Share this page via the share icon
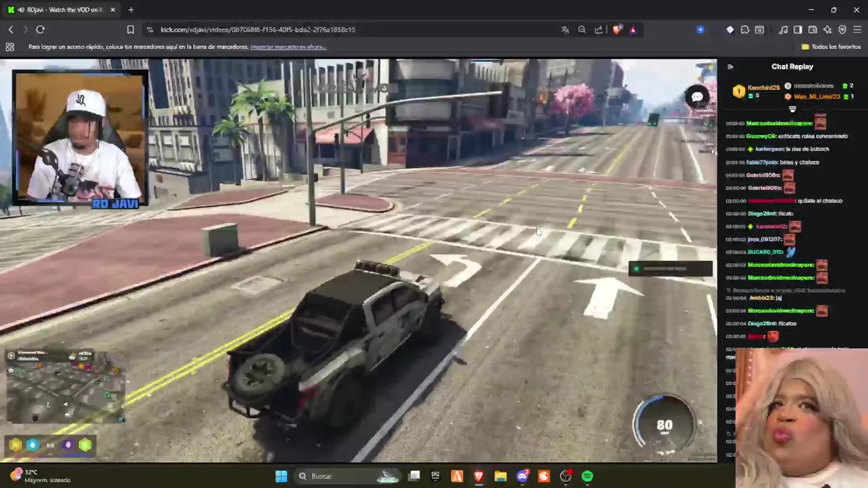The height and width of the screenshot is (488, 868). pyautogui.click(x=599, y=30)
